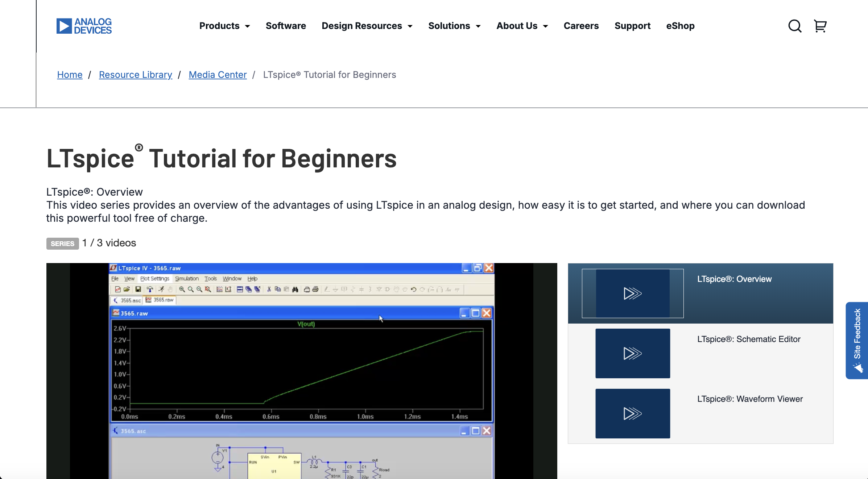This screenshot has width=868, height=479.
Task: Click the V(out) trace label
Action: 306,324
